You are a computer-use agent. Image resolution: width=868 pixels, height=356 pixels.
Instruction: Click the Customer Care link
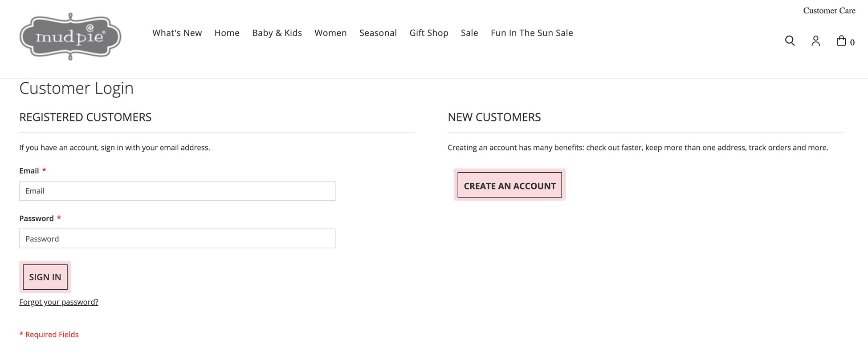coord(829,11)
